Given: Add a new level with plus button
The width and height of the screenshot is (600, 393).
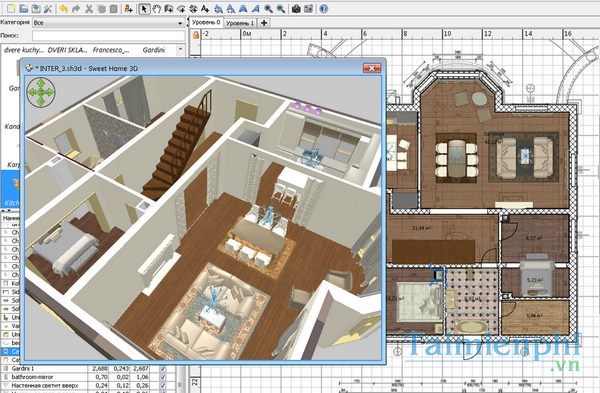Looking at the screenshot, I should [x=264, y=23].
